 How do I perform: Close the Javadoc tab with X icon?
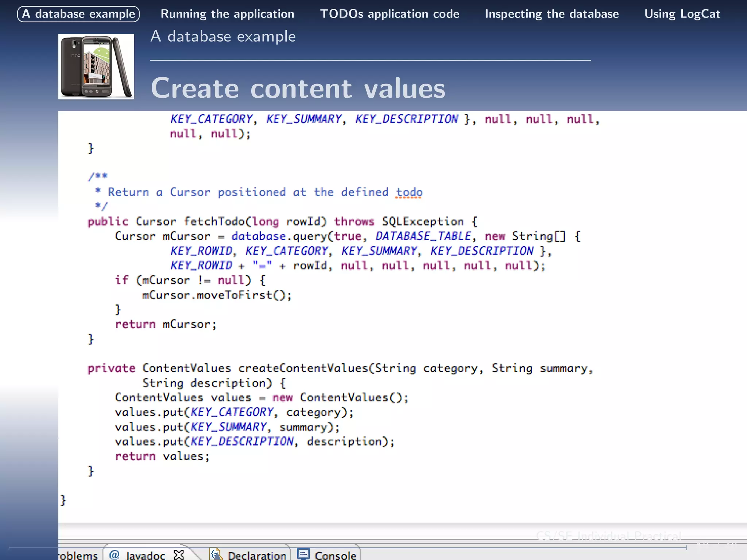[x=179, y=555]
